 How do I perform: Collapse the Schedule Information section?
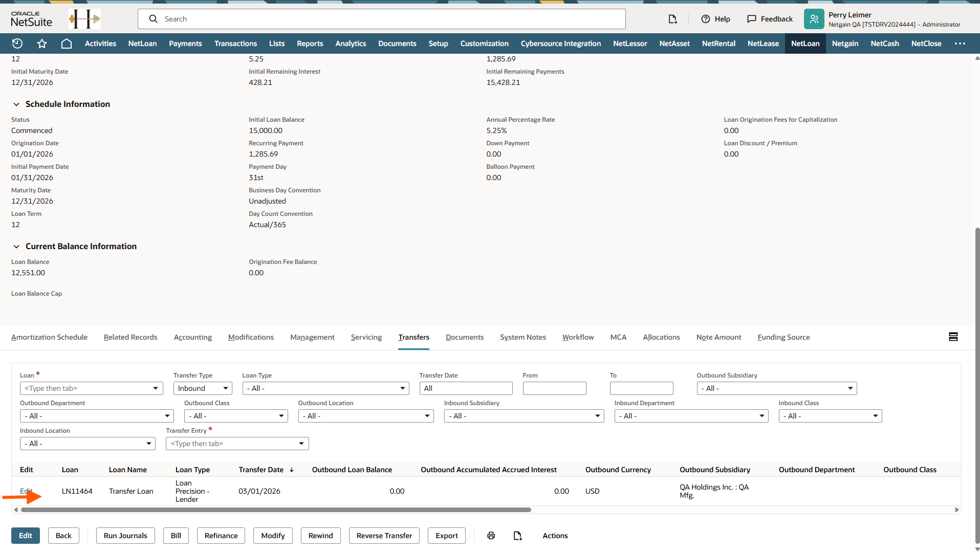click(16, 104)
